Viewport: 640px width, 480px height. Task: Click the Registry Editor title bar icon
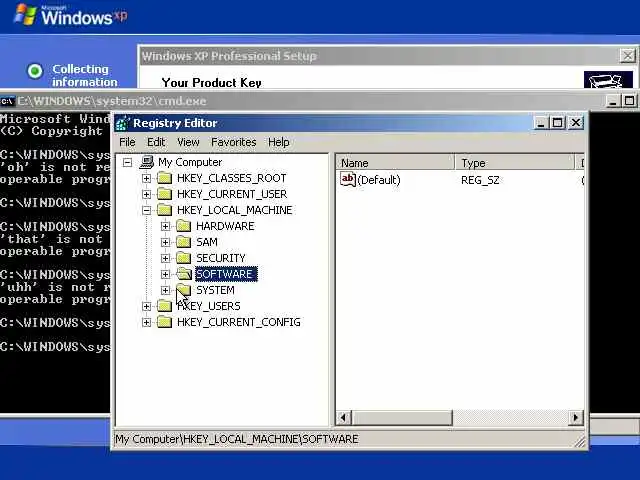122,123
